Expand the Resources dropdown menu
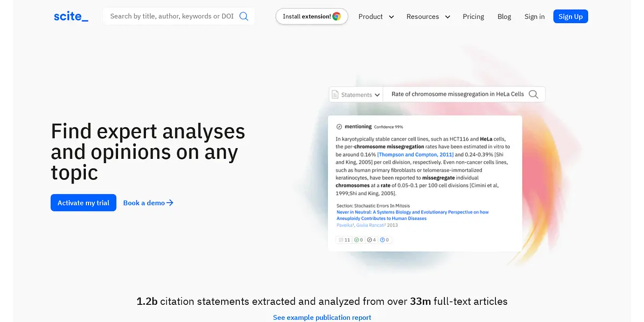The image size is (644, 322). click(428, 17)
